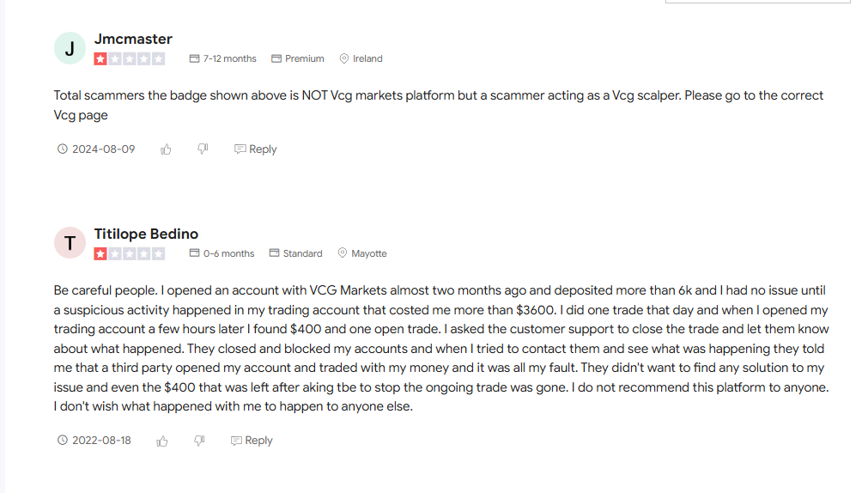Reply to Jmcmaster's review
Image resolution: width=868 pixels, height=493 pixels.
coord(255,149)
